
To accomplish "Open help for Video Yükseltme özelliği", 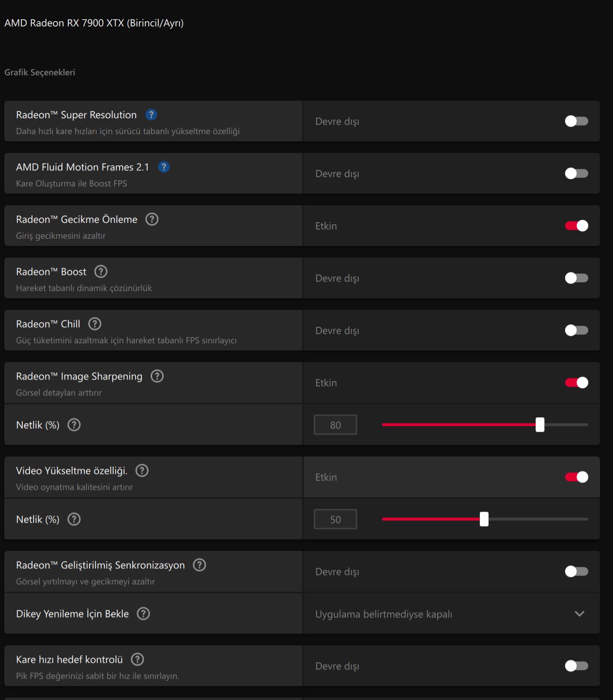I will point(142,471).
